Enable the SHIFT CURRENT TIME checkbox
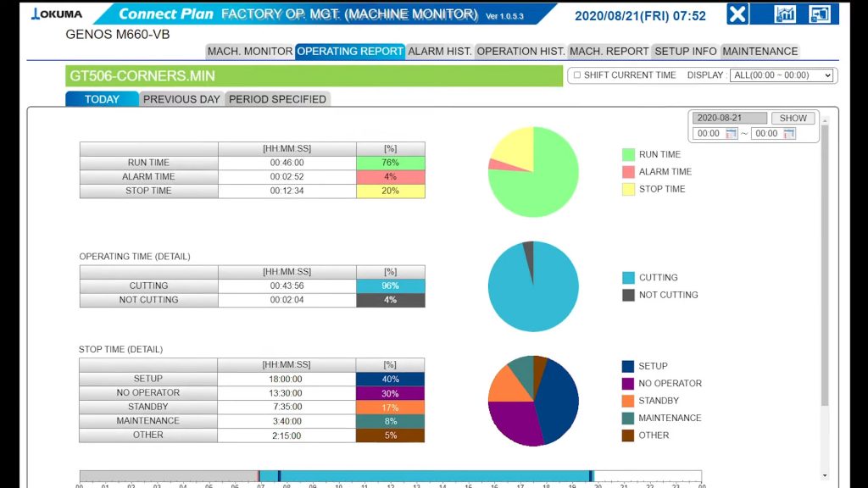The width and height of the screenshot is (868, 488). (x=577, y=75)
